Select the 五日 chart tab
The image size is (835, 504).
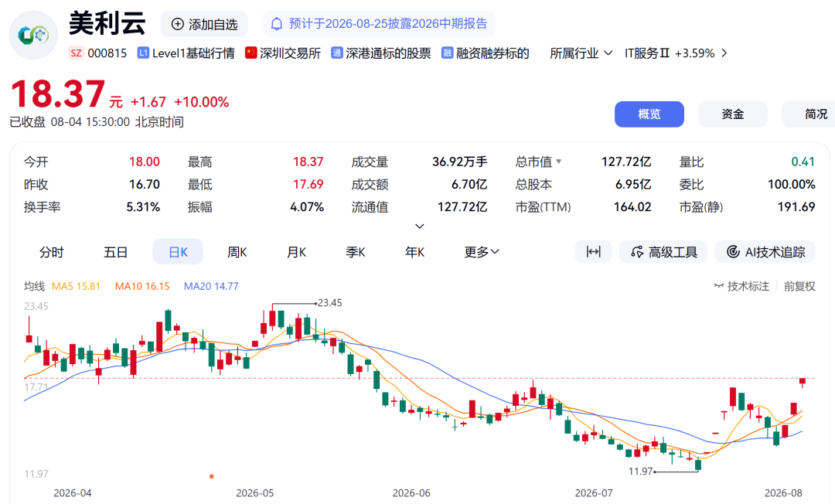115,252
